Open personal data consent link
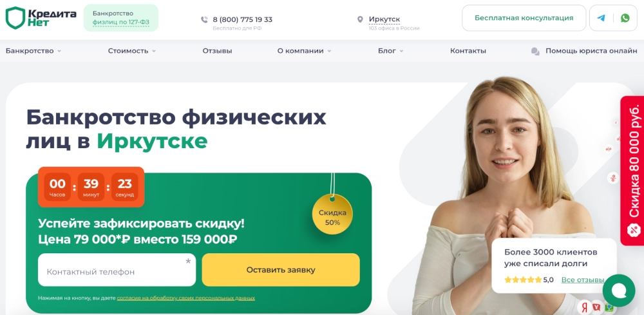 click(185, 298)
